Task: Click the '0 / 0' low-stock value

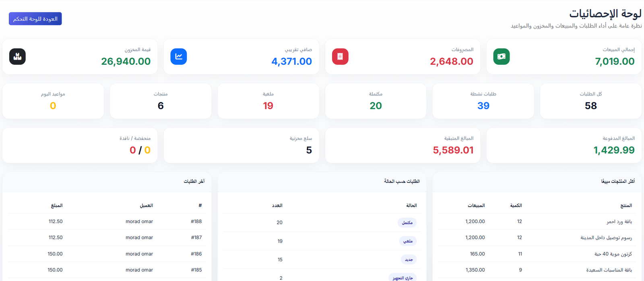Action: point(140,150)
